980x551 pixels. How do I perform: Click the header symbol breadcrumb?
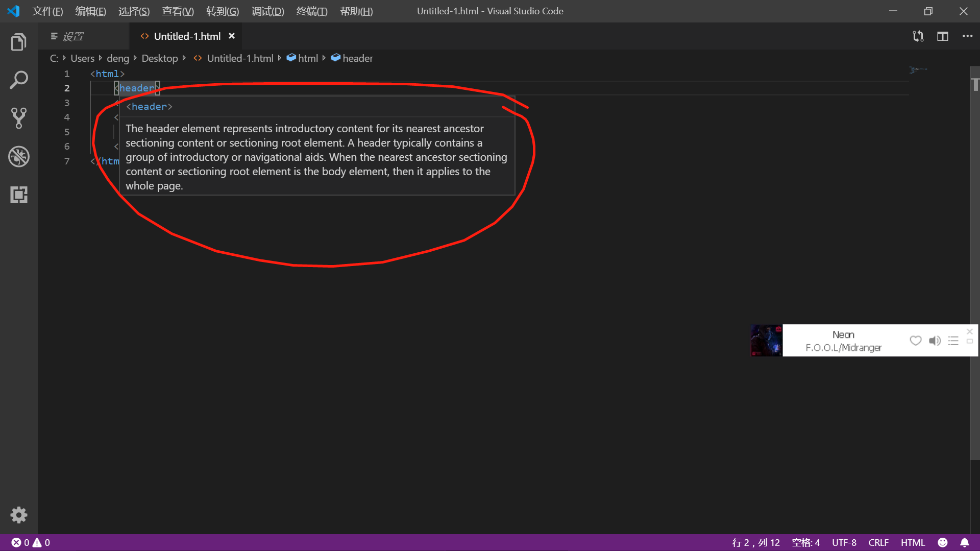pos(352,58)
